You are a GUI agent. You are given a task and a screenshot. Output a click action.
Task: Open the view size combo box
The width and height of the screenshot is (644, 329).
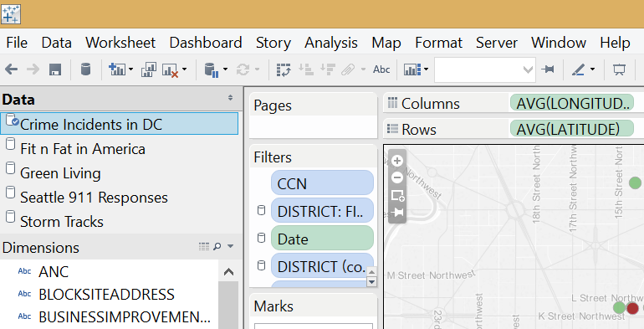click(x=484, y=70)
